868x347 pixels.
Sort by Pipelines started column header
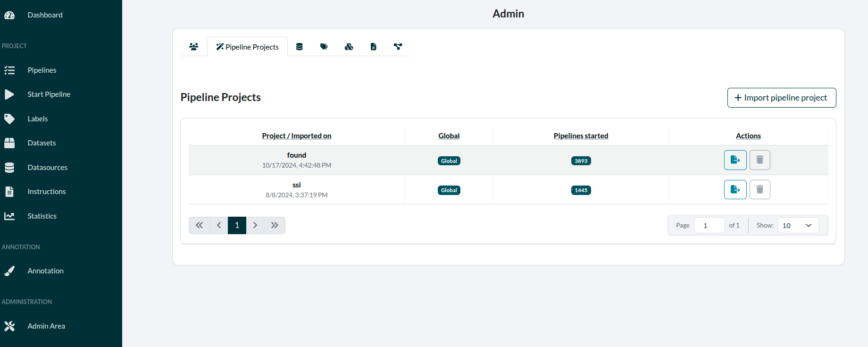pyautogui.click(x=581, y=136)
